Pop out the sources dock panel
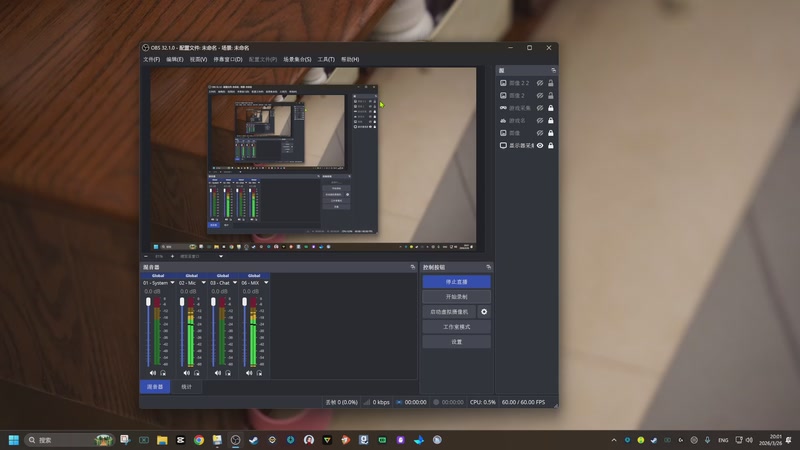The width and height of the screenshot is (800, 450). coord(554,70)
